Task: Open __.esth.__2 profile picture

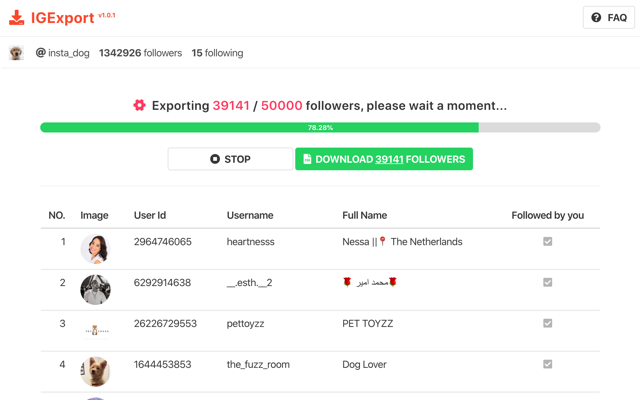Action: click(x=95, y=289)
